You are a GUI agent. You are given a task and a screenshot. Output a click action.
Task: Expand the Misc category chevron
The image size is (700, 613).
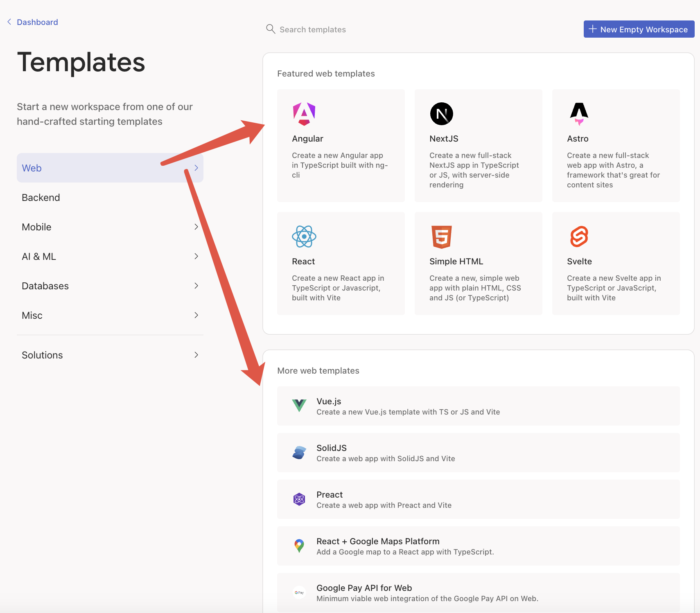click(196, 315)
